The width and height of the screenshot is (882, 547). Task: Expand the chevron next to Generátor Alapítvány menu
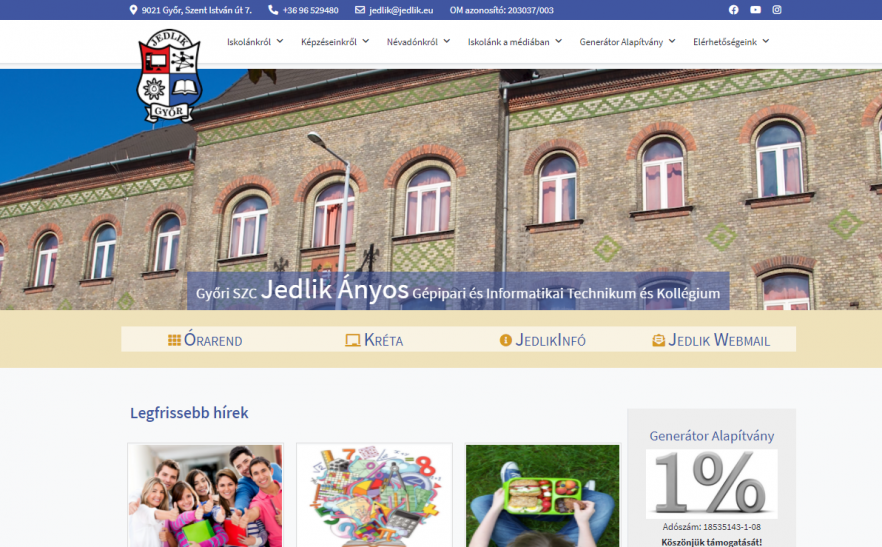[x=672, y=41]
